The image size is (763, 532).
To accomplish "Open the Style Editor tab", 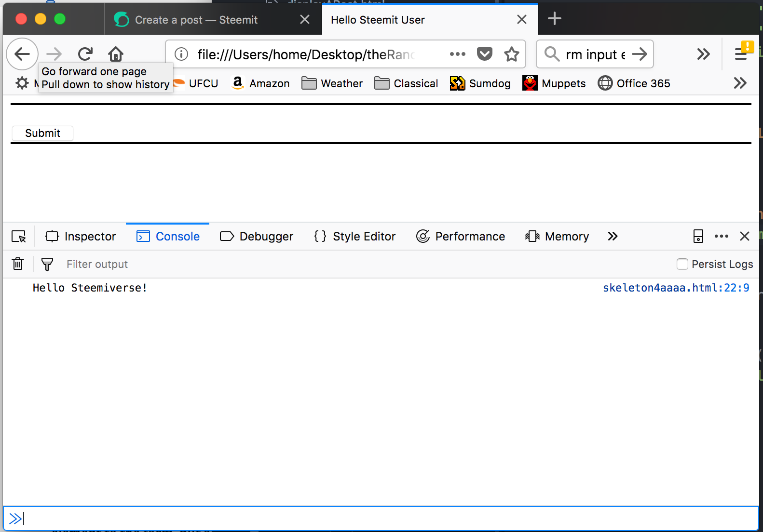I will [x=355, y=236].
